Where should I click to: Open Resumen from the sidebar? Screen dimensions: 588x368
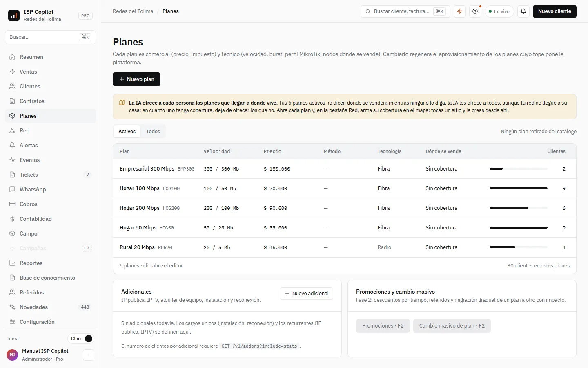(x=50, y=57)
